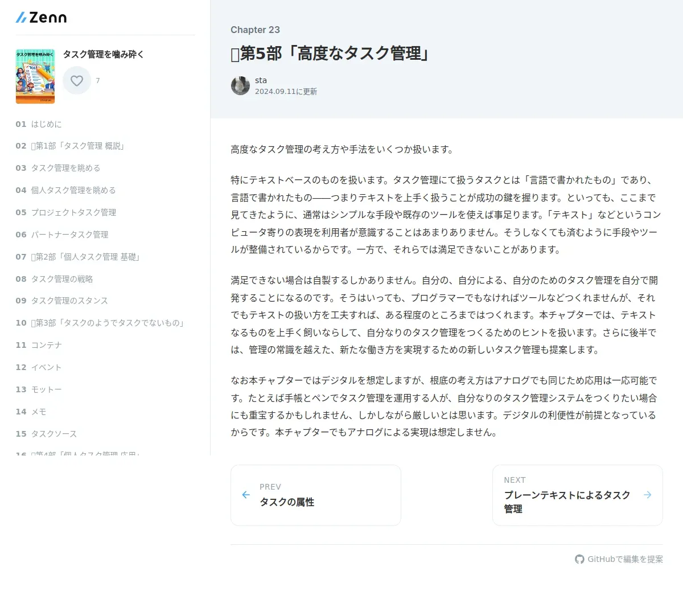The width and height of the screenshot is (683, 616).
Task: Click the update date 2024.09.11に更新
Action: (286, 92)
